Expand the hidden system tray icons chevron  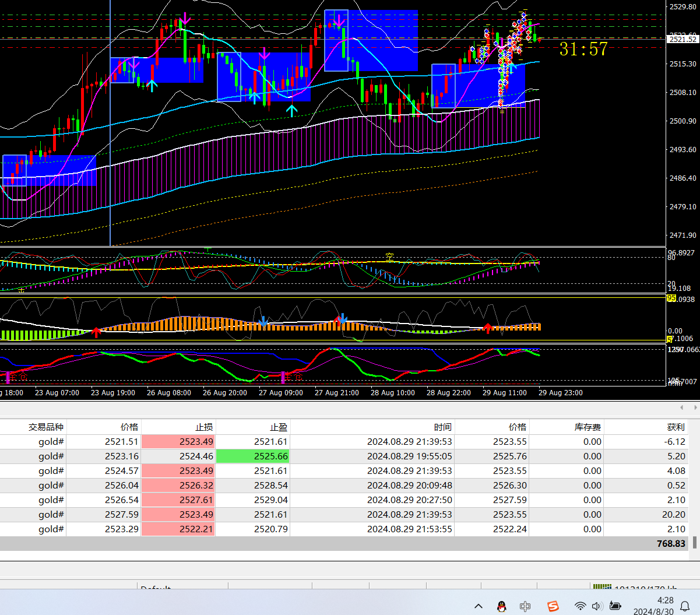tap(479, 606)
